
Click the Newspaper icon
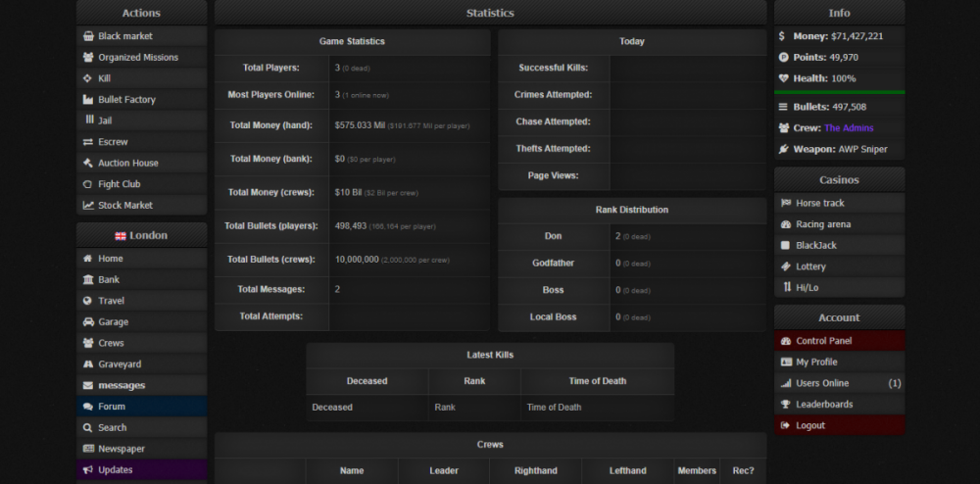[88, 449]
